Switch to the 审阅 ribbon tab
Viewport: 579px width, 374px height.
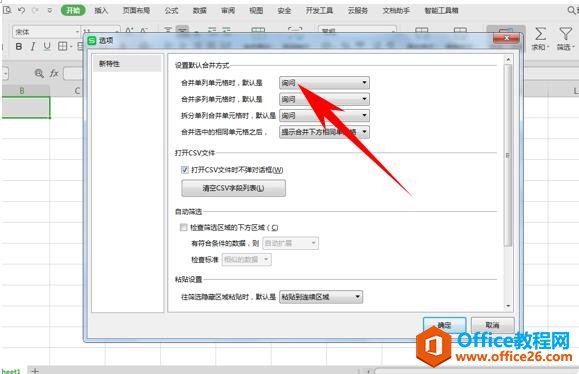pos(228,11)
